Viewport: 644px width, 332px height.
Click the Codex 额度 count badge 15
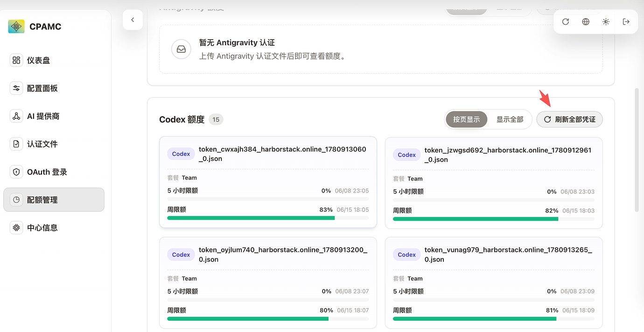coord(216,119)
